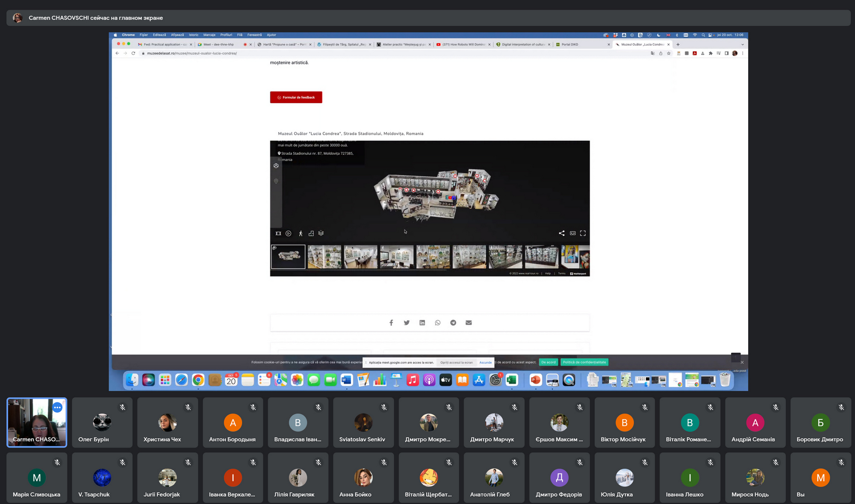Enter VR mode in tour viewer
The height and width of the screenshot is (504, 855).
(x=572, y=233)
